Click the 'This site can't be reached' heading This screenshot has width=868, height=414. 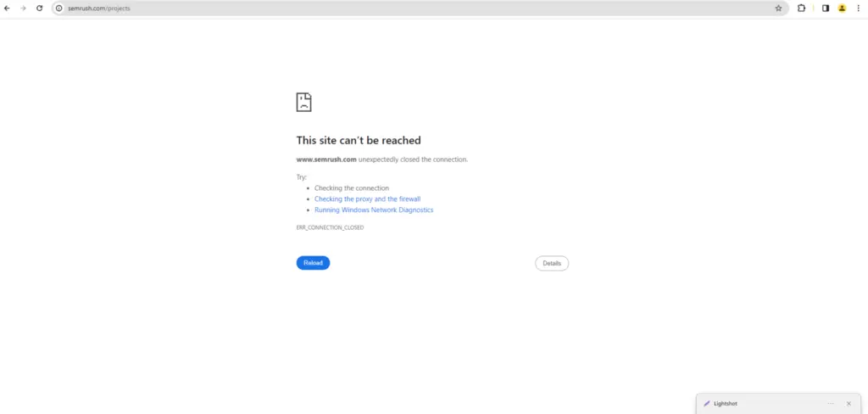359,140
